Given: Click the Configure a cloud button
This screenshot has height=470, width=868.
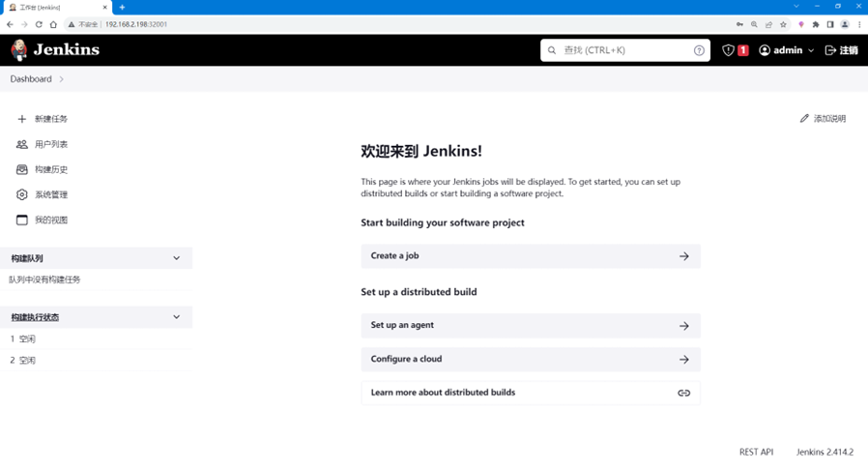Looking at the screenshot, I should click(x=531, y=360).
